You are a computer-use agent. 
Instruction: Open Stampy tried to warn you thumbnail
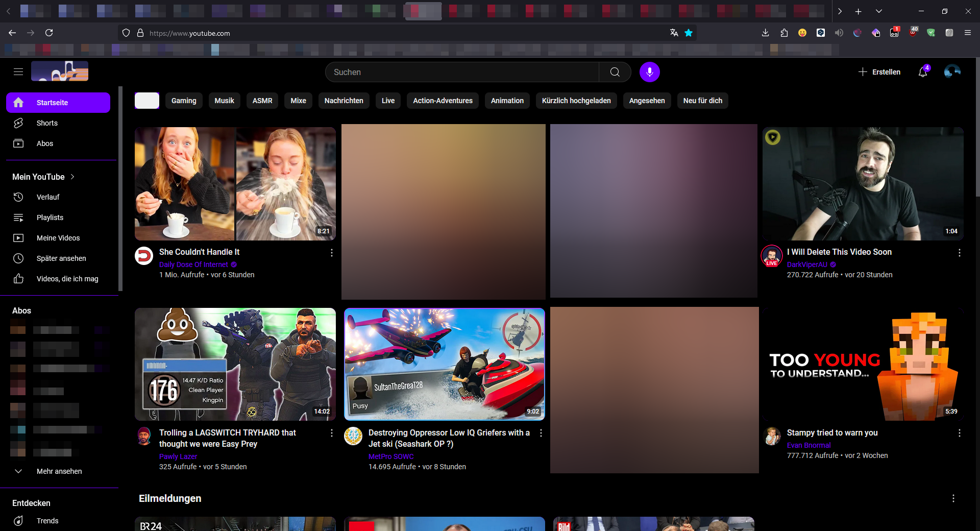click(x=863, y=364)
